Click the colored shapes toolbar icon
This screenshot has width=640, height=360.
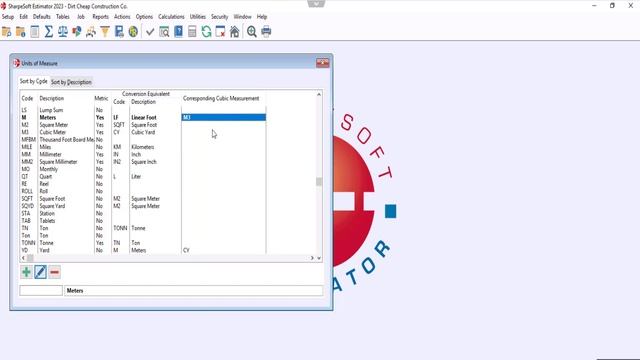77,31
